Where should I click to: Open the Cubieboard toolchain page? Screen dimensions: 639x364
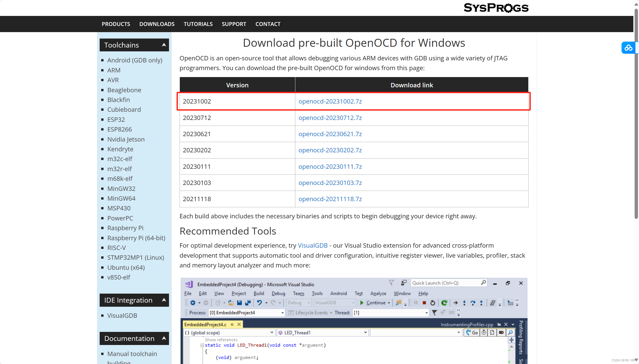click(x=124, y=109)
